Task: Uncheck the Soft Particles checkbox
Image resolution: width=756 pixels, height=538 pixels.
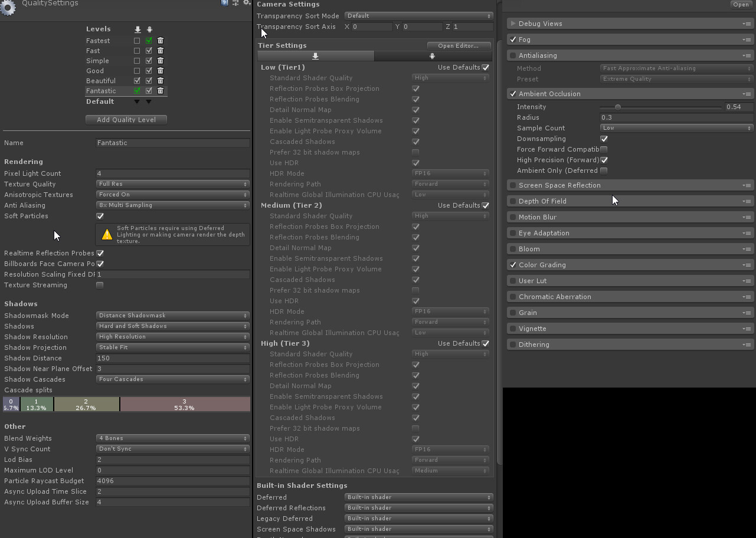Action: click(100, 216)
